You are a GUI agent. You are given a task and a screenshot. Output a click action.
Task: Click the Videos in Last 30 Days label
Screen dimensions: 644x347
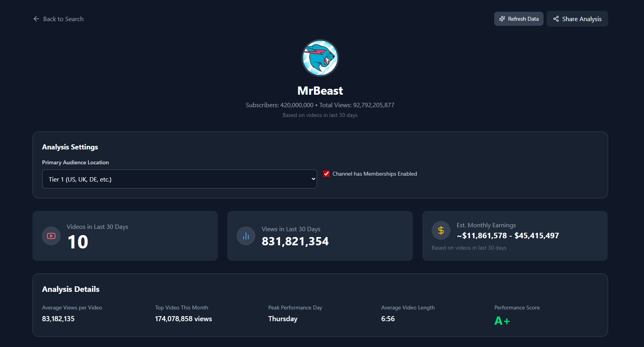click(97, 227)
